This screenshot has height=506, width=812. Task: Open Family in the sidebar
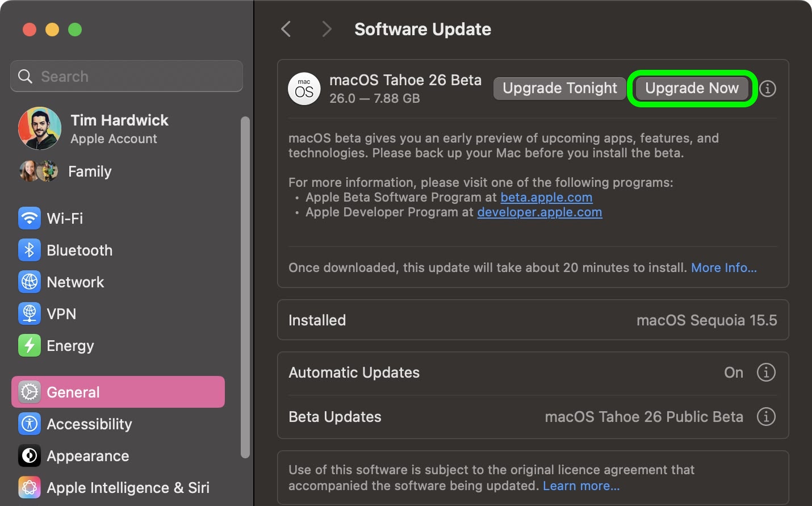(x=90, y=172)
